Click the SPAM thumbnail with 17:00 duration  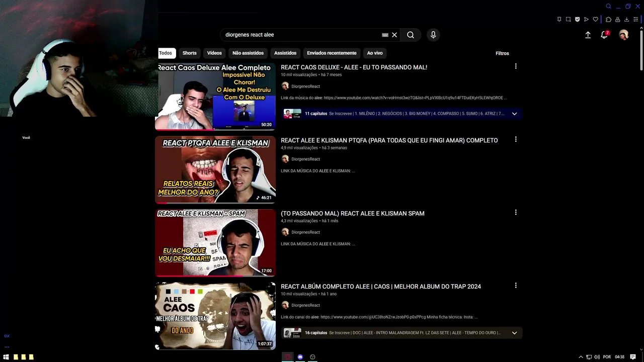(215, 243)
